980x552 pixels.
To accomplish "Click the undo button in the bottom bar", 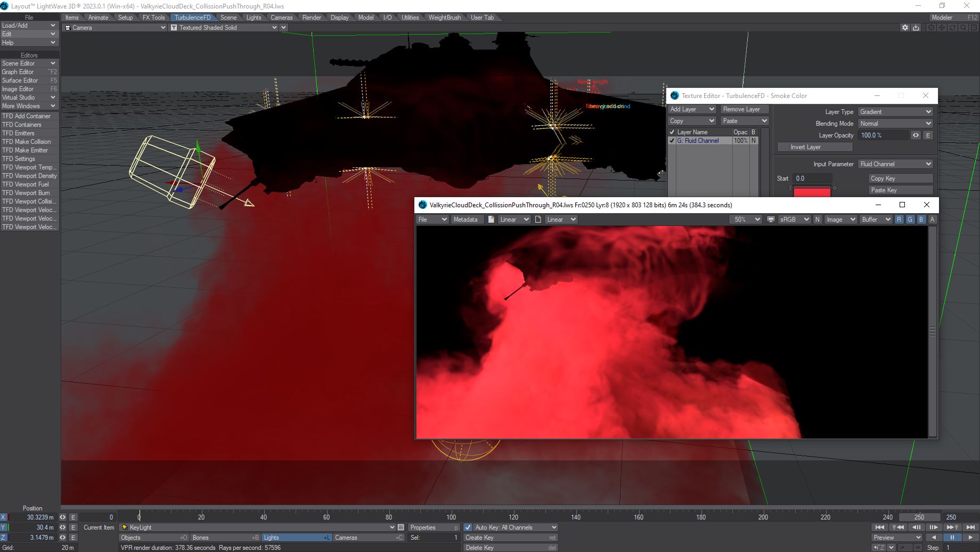I will pos(879,547).
